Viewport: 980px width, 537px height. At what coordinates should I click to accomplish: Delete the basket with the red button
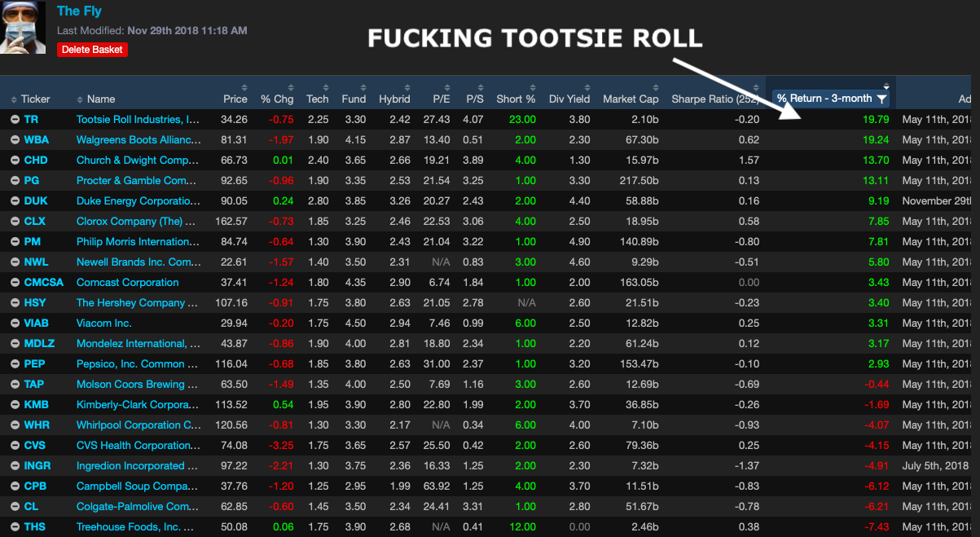point(92,49)
